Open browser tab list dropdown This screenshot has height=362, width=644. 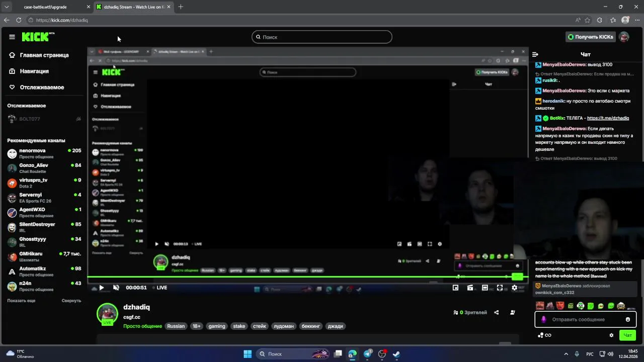[7, 7]
